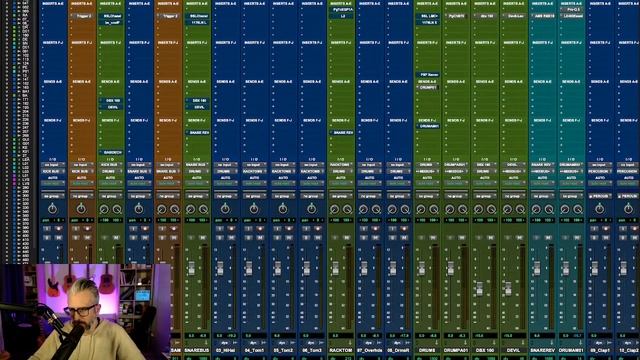Image resolution: width=640 pixels, height=360 pixels.
Task: Open the output window icon on SNAREBUS
Action: coord(207,343)
